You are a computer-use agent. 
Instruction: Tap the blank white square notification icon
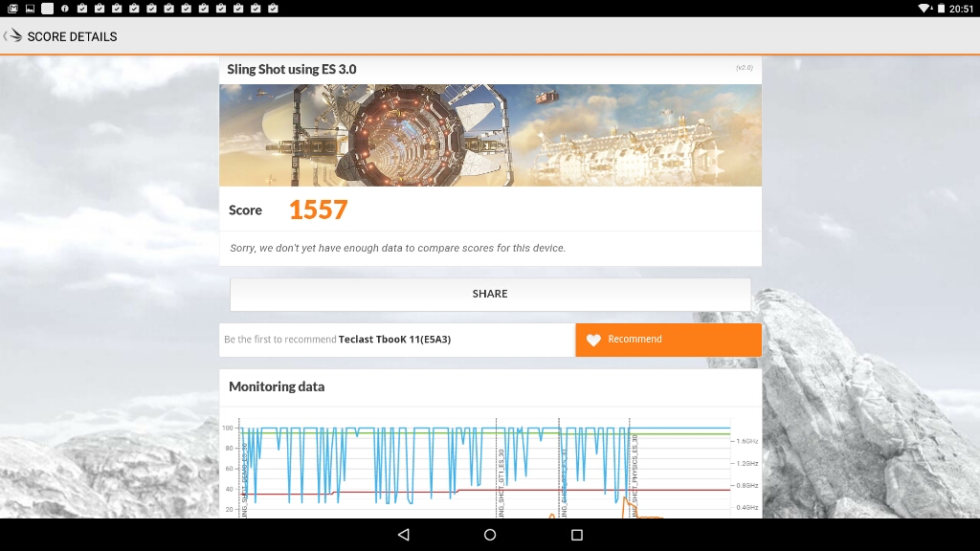(48, 8)
